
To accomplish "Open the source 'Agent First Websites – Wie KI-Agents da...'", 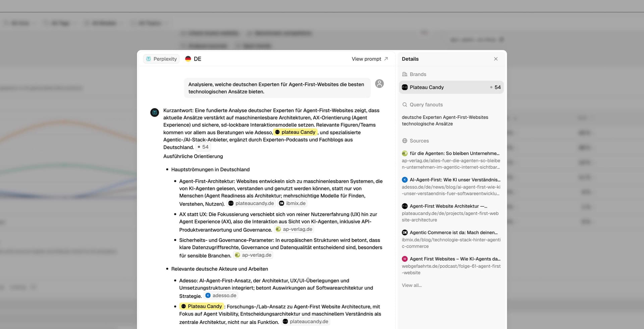I will tap(455, 259).
